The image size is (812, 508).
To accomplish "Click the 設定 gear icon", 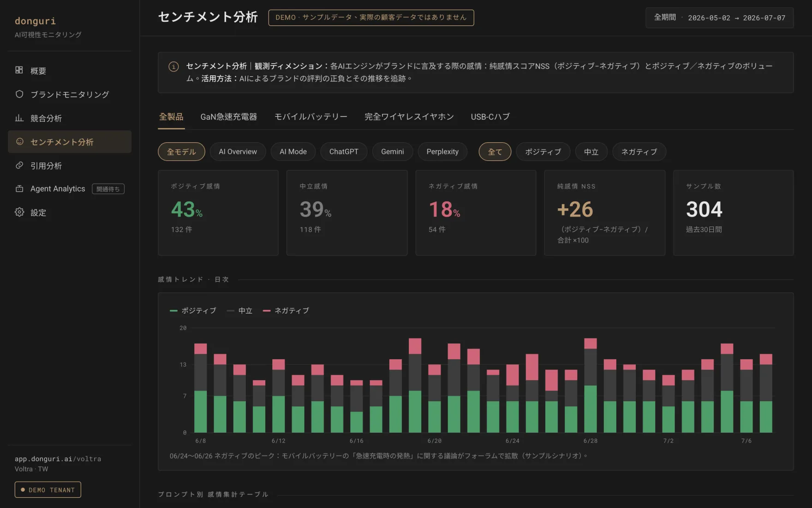I will (x=19, y=212).
